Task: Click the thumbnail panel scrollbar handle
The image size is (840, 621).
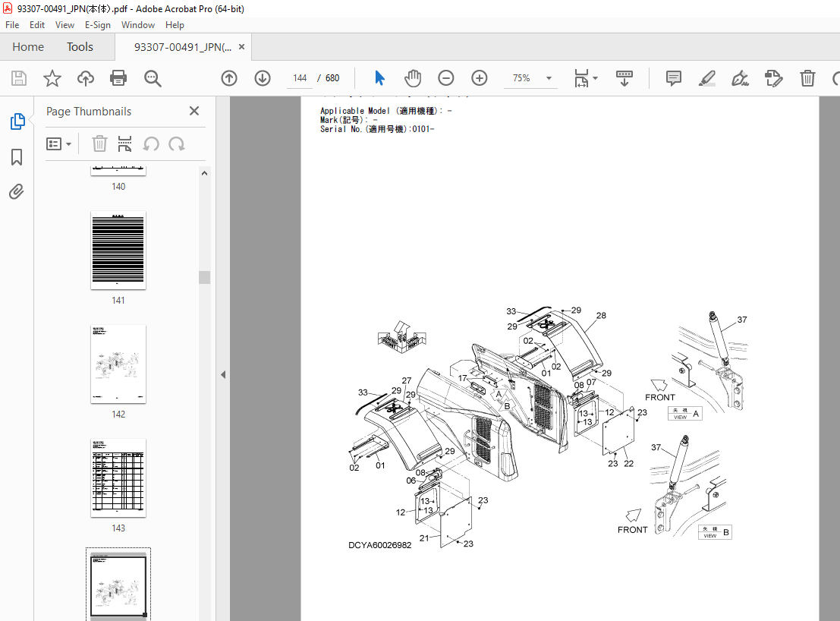Action: tap(204, 277)
